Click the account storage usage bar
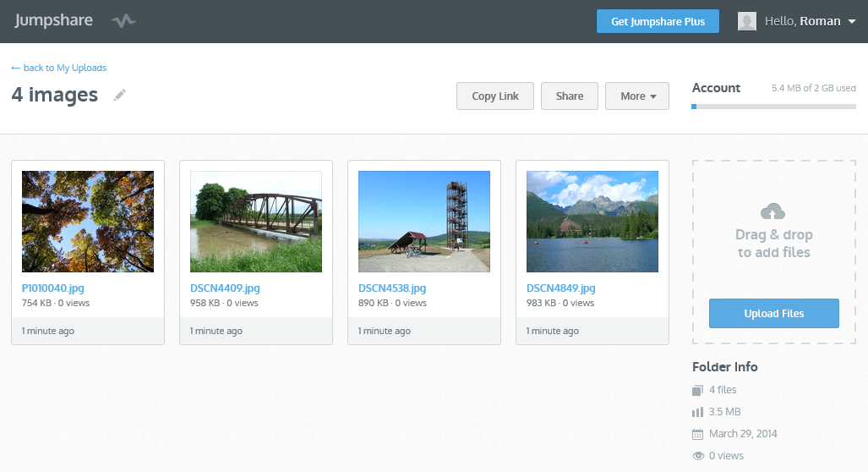The height and width of the screenshot is (472, 868). [774, 107]
